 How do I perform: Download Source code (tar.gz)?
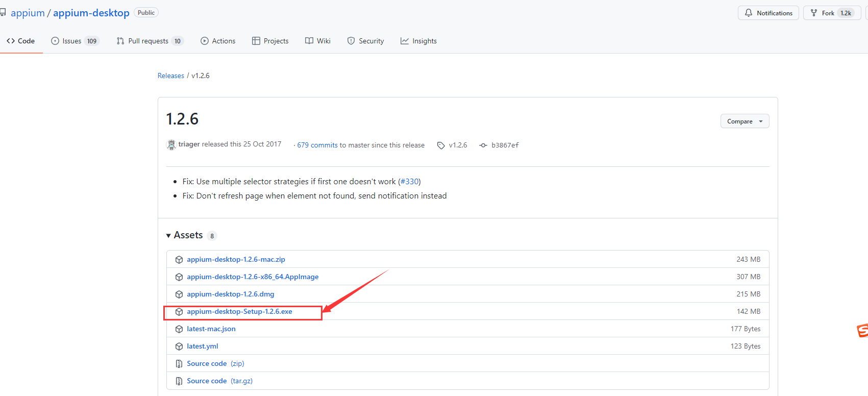[x=219, y=381]
